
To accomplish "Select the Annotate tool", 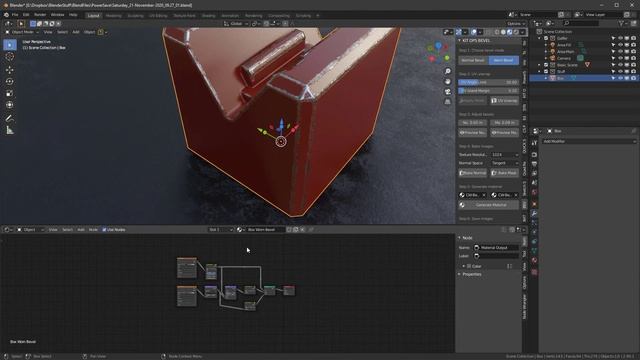I will click(10, 118).
